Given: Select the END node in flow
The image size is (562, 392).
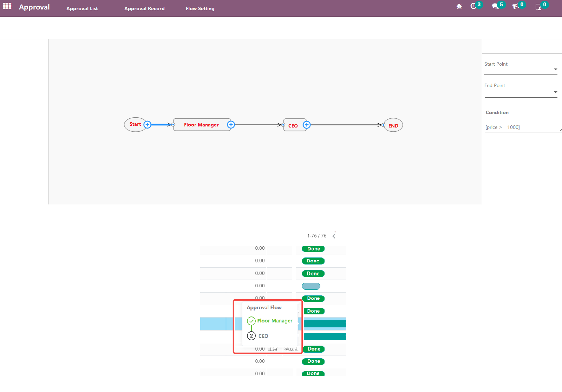Looking at the screenshot, I should pyautogui.click(x=393, y=125).
